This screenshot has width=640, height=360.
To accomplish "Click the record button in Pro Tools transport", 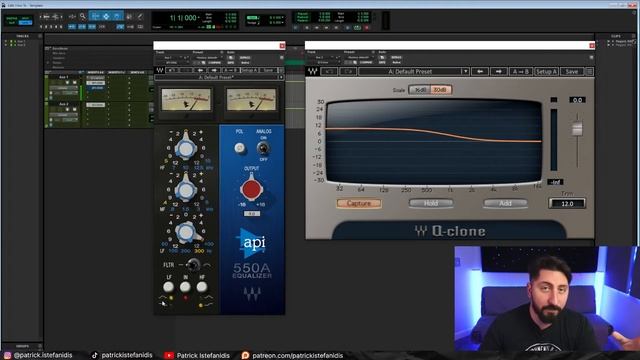I will click(x=367, y=27).
